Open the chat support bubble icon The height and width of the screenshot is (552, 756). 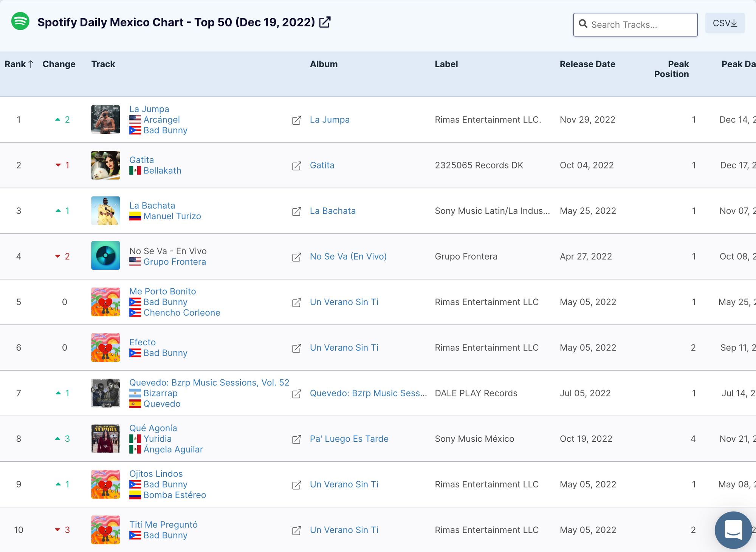[733, 530]
